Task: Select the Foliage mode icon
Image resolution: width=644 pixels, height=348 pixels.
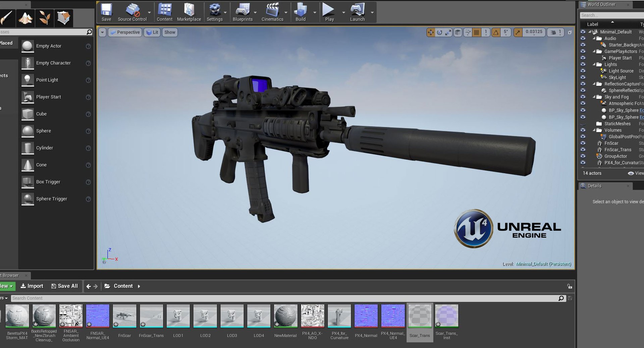Action: click(x=45, y=18)
